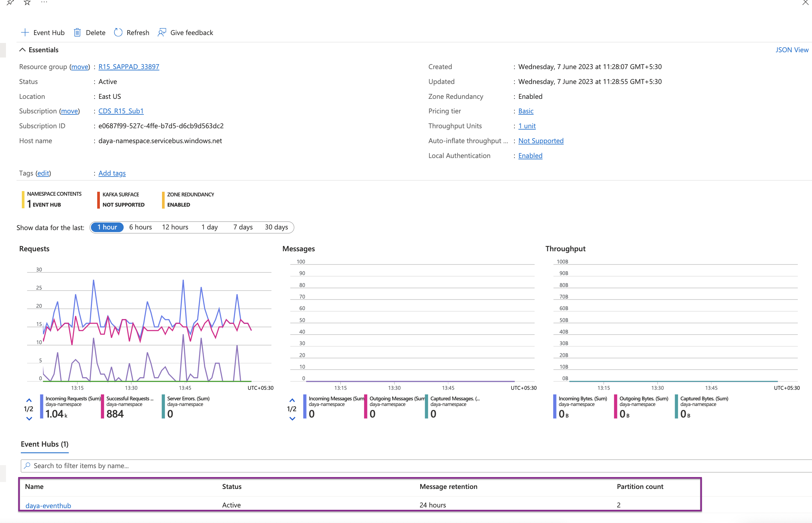Click the Delete trash can icon

pyautogui.click(x=77, y=33)
